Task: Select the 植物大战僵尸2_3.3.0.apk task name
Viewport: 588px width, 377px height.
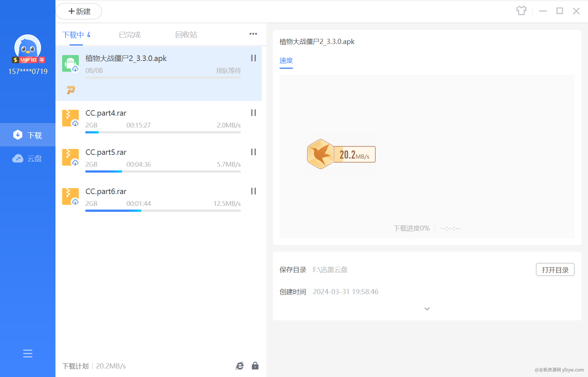Action: tap(126, 58)
